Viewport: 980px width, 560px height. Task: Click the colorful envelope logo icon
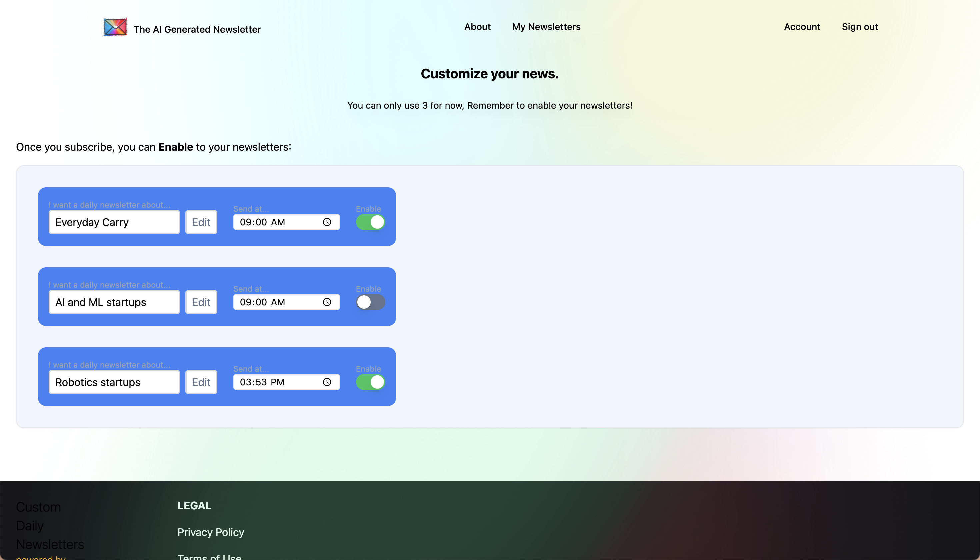[115, 27]
